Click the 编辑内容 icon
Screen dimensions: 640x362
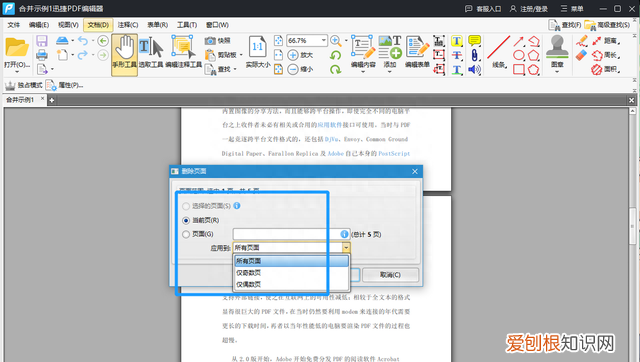pos(363,47)
